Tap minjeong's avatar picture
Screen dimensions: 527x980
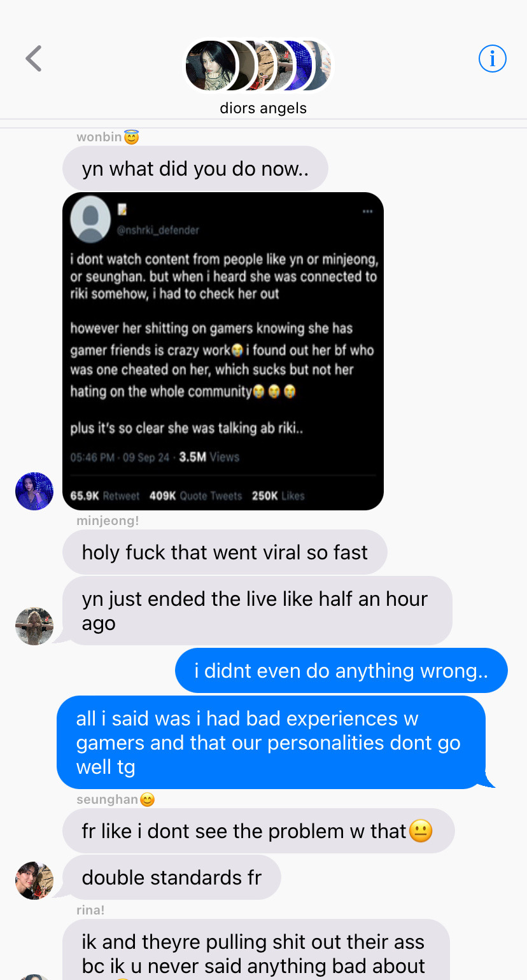[34, 626]
